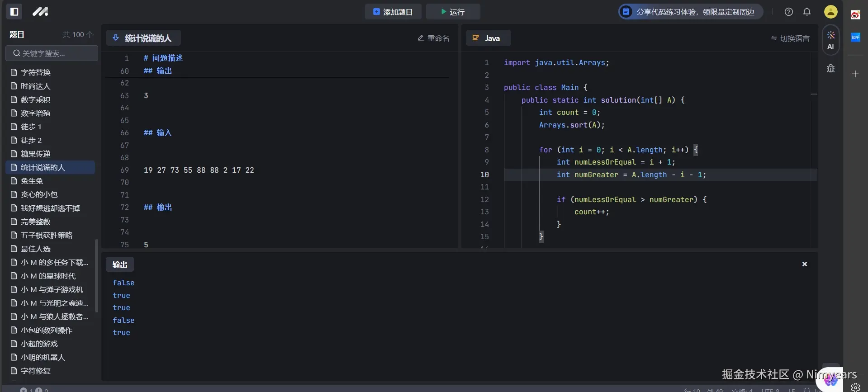The image size is (868, 392).
Task: Collapse the for loop on line 8
Action: point(498,150)
